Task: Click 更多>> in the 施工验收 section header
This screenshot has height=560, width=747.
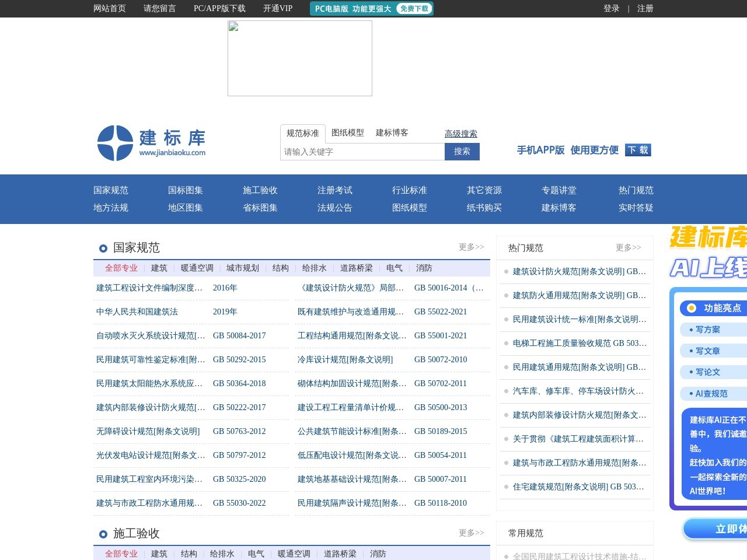Action: [472, 533]
